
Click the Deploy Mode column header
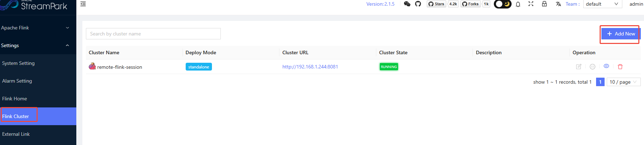(201, 52)
